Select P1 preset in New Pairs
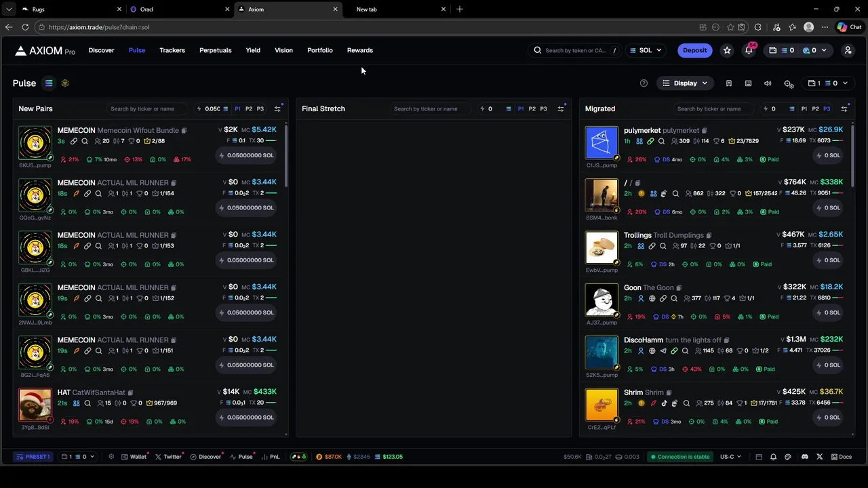The image size is (868, 488). coord(237,108)
